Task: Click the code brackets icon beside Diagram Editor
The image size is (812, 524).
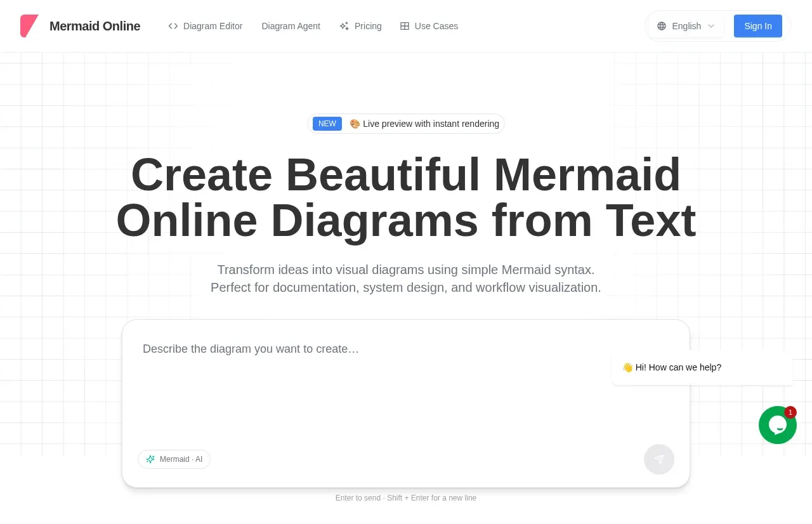Action: (173, 26)
